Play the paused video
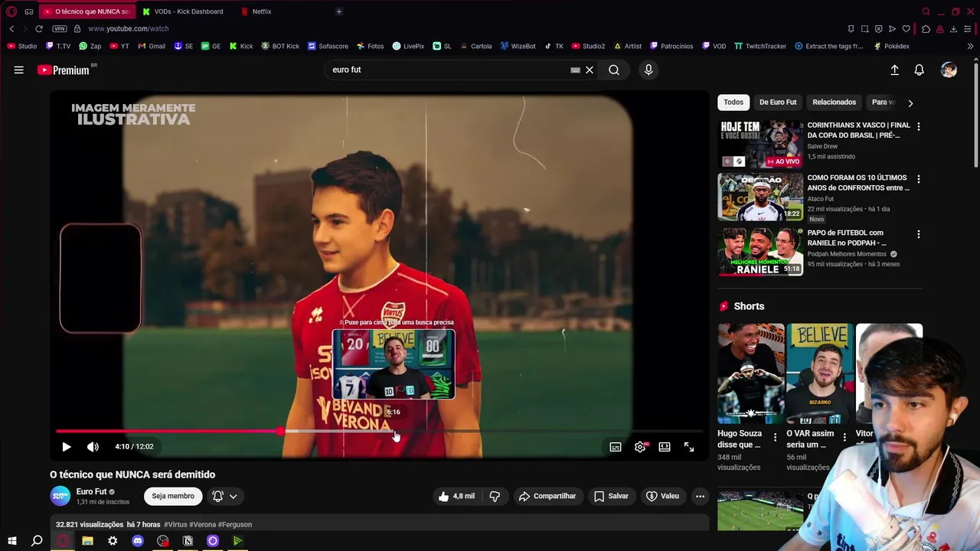Screen dimensions: 980x551 [67, 447]
